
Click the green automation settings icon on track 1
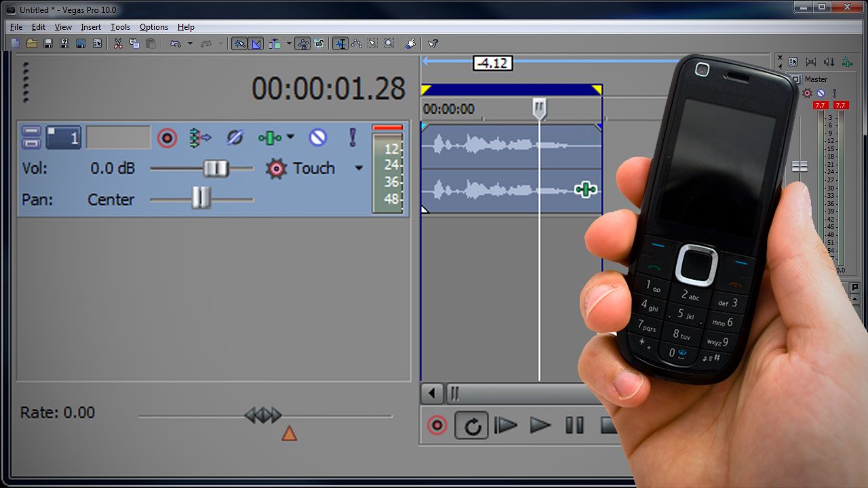click(269, 138)
